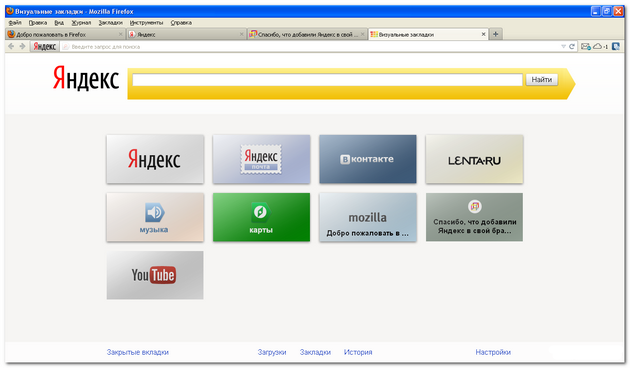
Task: Switch to the Спасибо, что добавили Яндекс tab
Action: tap(307, 35)
